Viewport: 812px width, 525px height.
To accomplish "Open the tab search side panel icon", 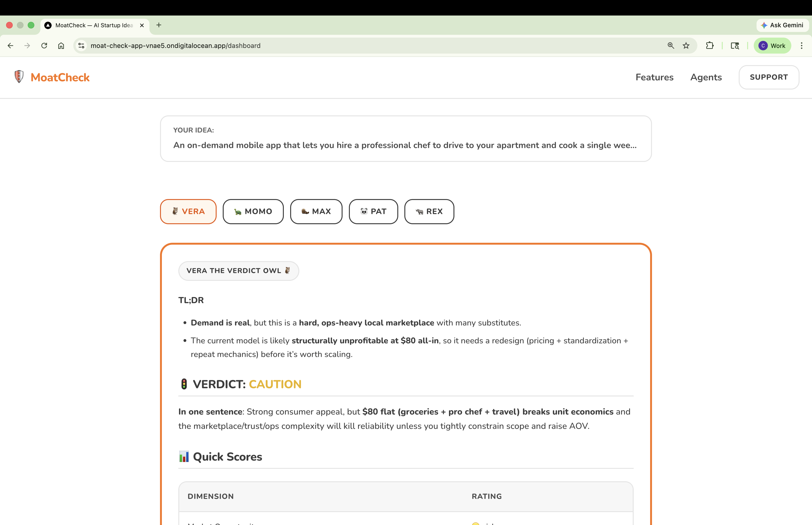I will [735, 45].
